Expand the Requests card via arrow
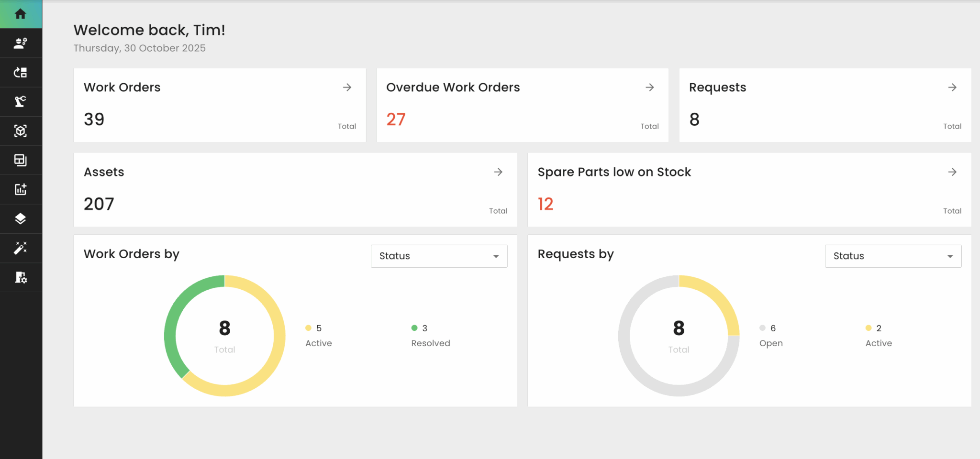Viewport: 980px width, 459px height. coord(952,87)
